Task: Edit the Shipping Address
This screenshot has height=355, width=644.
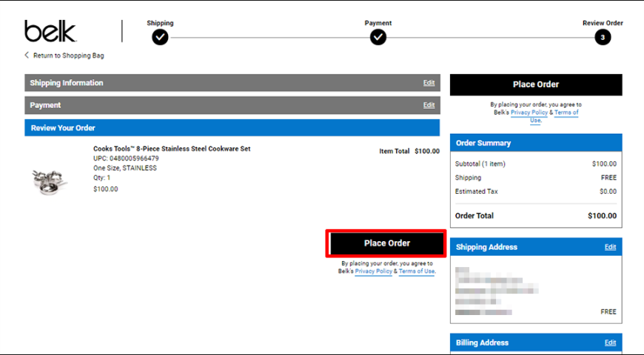Action: [611, 247]
